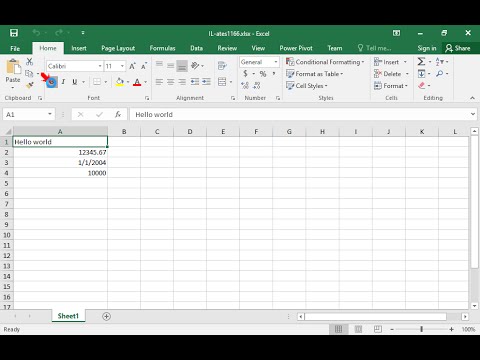Apply the fill color bucket
The image size is (480, 360).
click(x=120, y=82)
